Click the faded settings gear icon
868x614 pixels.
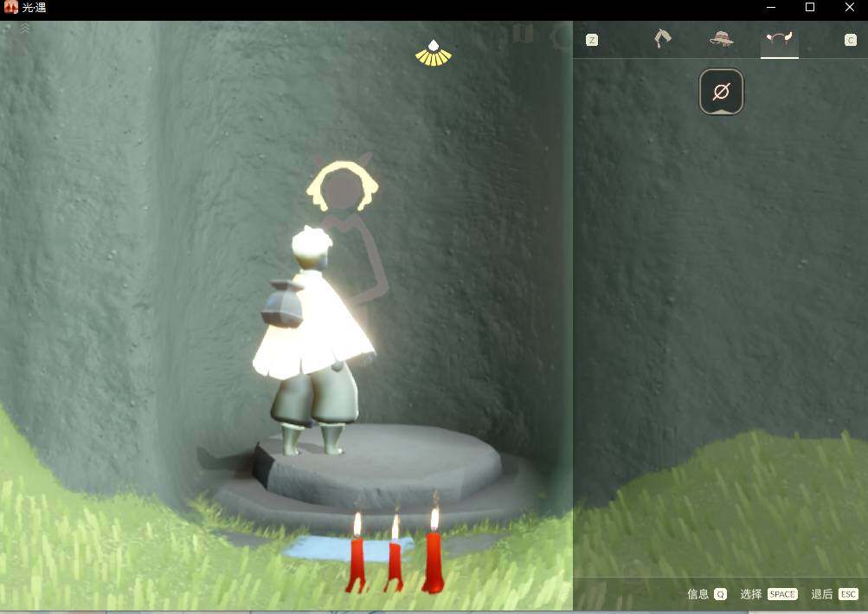[561, 38]
